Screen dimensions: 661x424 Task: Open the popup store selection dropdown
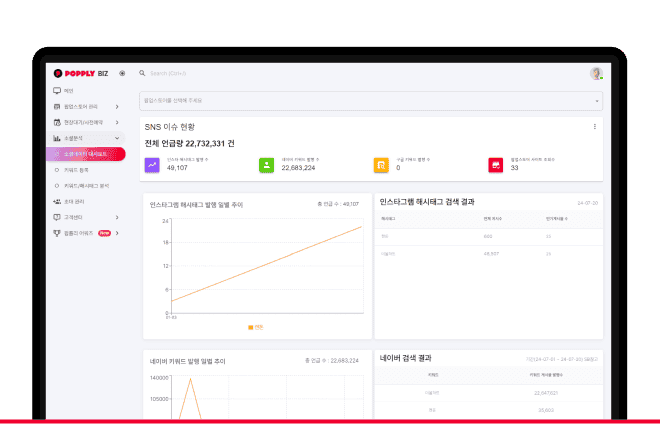(371, 101)
